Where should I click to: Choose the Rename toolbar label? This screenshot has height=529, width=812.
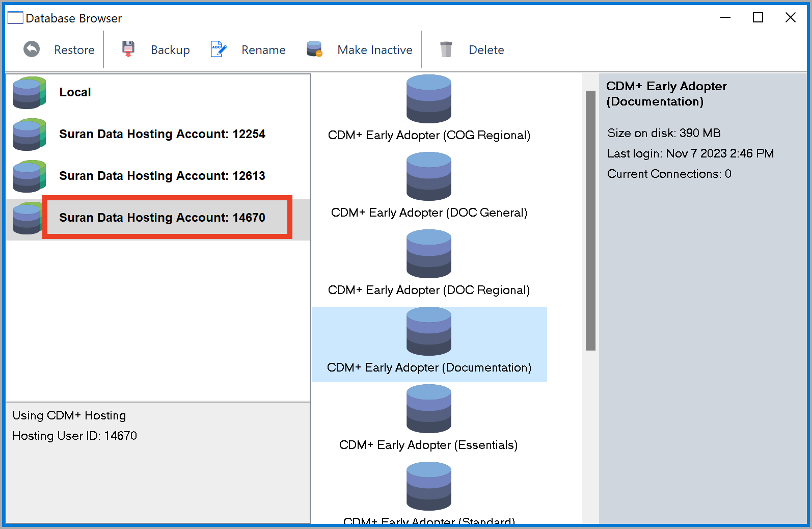(x=263, y=50)
